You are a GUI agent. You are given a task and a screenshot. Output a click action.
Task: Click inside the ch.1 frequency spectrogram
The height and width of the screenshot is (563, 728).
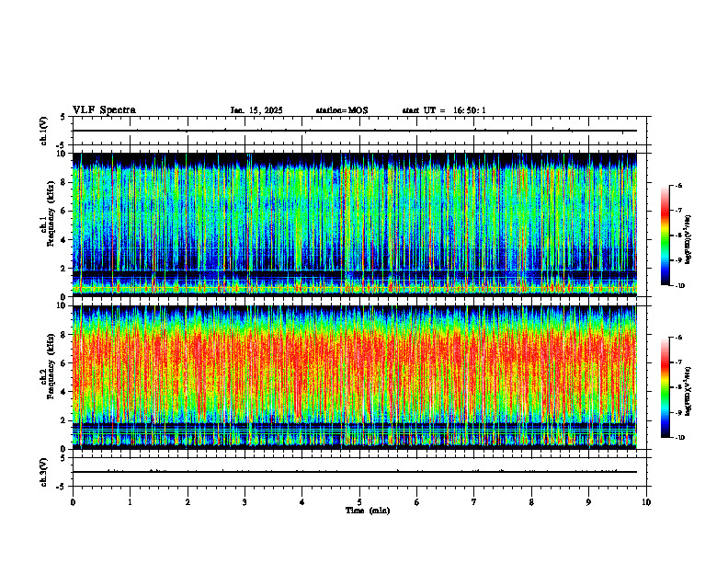coord(355,224)
